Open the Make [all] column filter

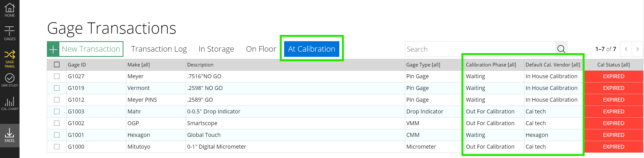[x=139, y=65]
